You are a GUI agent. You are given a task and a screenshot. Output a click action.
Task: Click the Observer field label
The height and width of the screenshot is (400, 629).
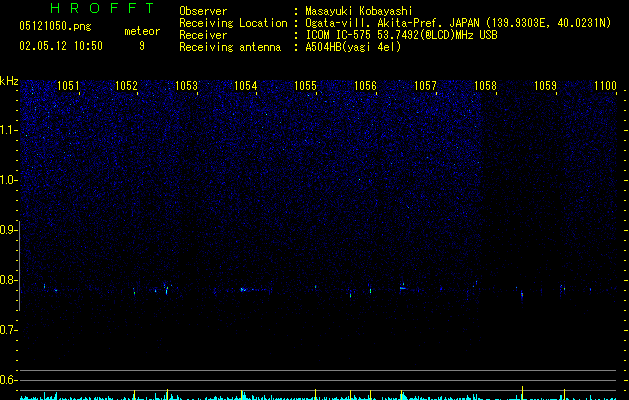(x=203, y=11)
